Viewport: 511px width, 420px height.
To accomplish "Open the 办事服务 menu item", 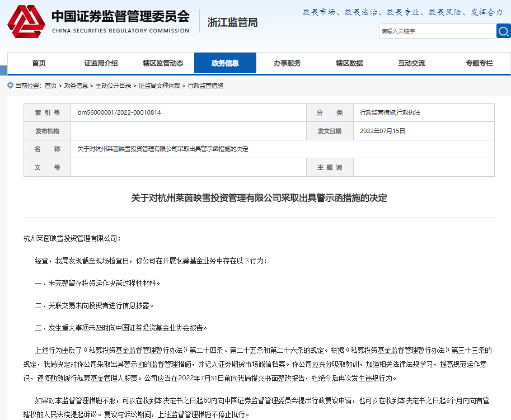I will pyautogui.click(x=289, y=63).
